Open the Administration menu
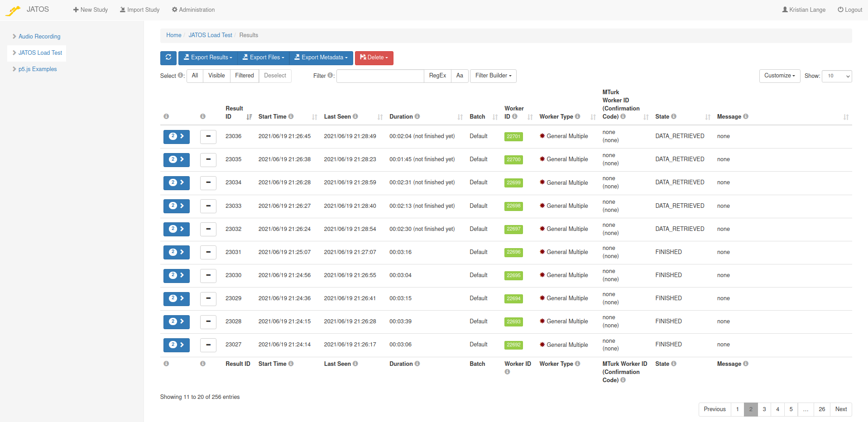This screenshot has height=422, width=868. coord(193,10)
